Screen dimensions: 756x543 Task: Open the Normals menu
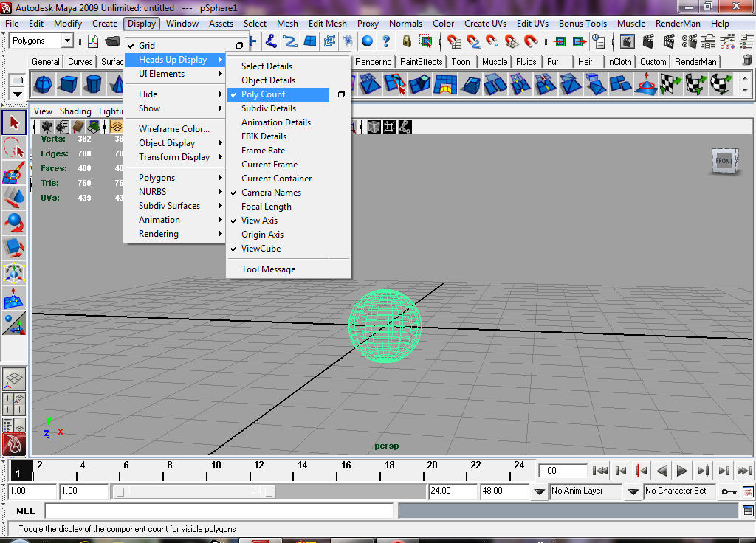[405, 24]
